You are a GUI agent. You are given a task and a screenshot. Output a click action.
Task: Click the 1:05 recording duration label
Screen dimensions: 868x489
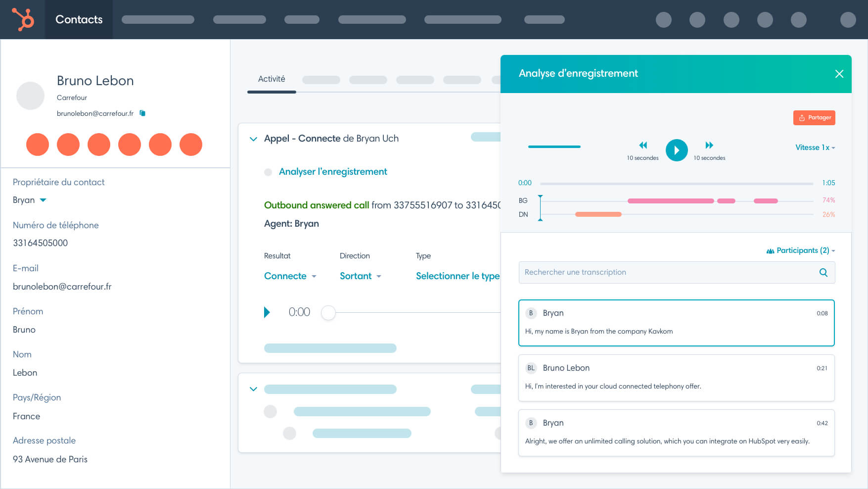pos(828,183)
